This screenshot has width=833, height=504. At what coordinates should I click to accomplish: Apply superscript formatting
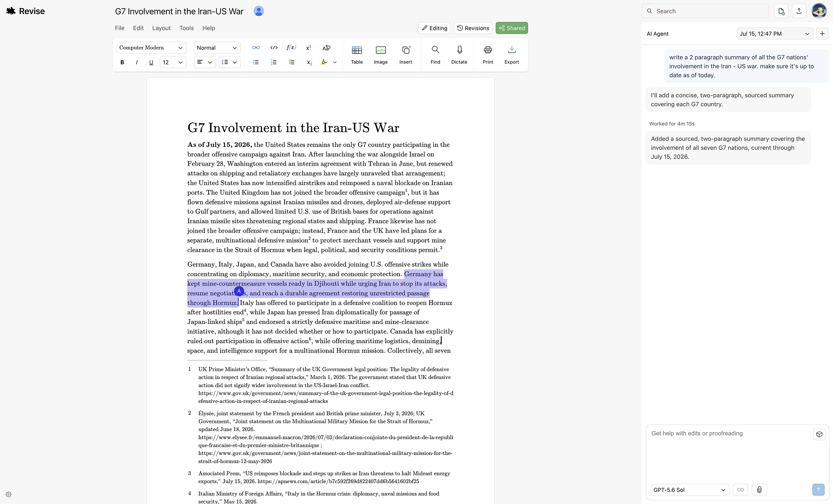[x=309, y=48]
